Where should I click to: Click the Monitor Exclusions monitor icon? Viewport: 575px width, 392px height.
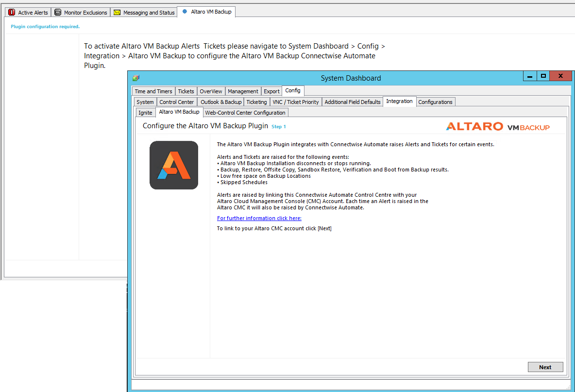(59, 12)
